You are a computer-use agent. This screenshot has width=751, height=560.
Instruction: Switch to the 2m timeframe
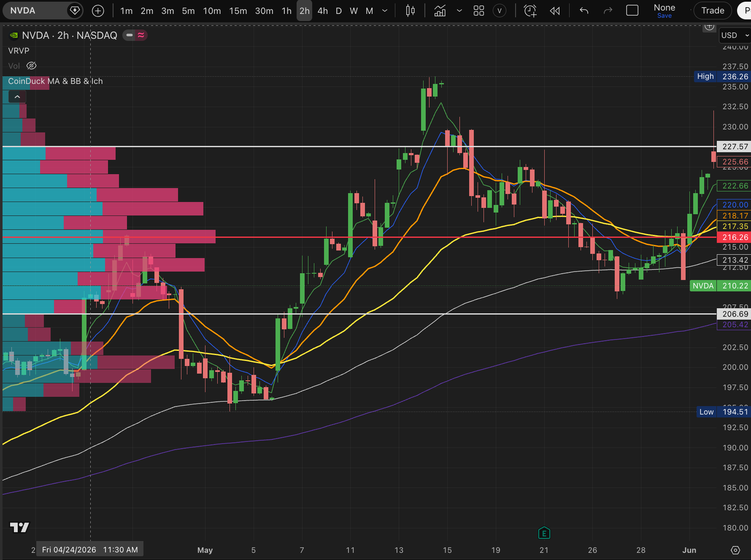147,11
